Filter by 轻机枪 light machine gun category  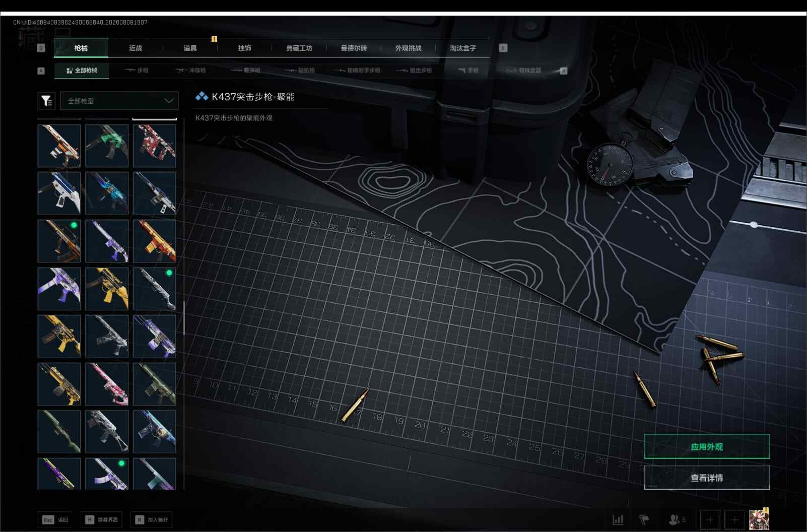coord(300,70)
